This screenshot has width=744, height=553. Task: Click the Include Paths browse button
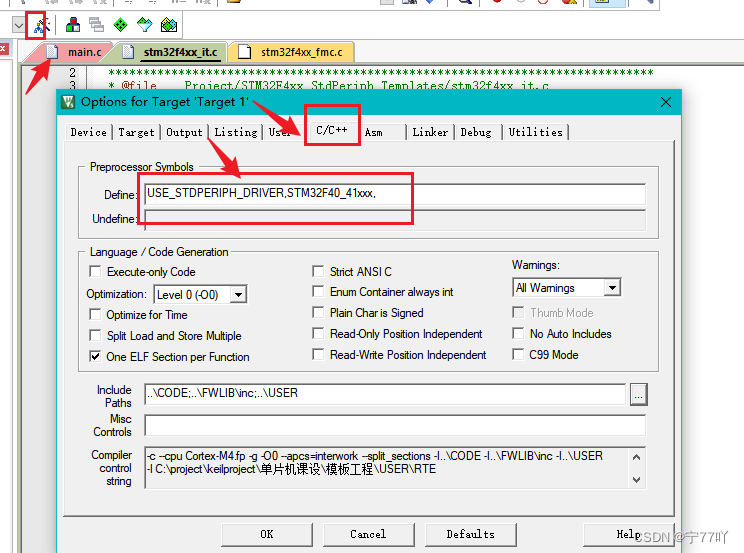pyautogui.click(x=639, y=394)
